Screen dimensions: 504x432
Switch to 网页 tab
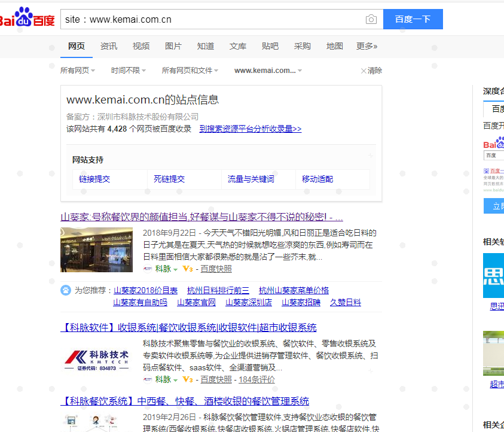tap(77, 46)
